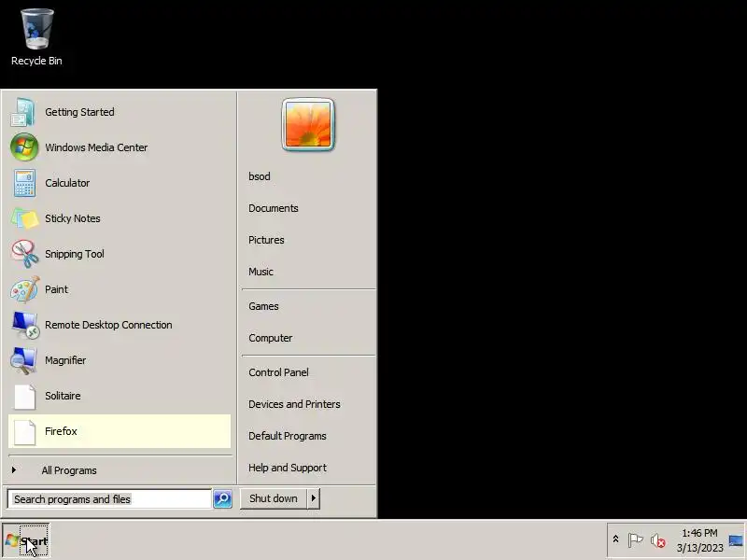Click the search magnifier button

click(x=222, y=498)
